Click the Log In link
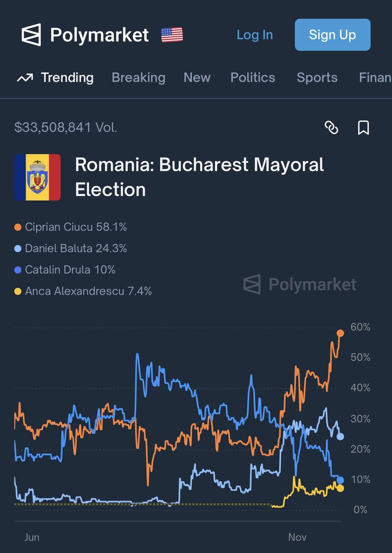The image size is (392, 553). pyautogui.click(x=255, y=35)
